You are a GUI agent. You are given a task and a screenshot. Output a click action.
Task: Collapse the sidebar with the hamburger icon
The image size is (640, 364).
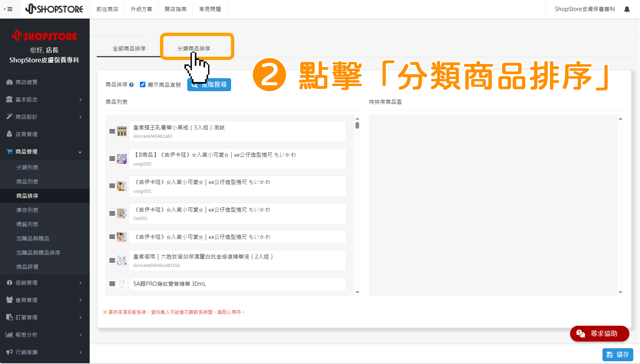pyautogui.click(x=8, y=9)
